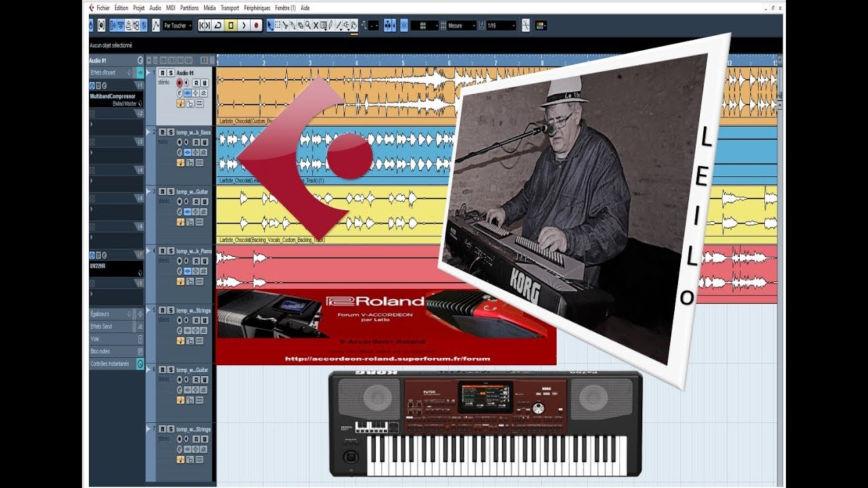The height and width of the screenshot is (488, 868).
Task: Select the Range Selection tool
Action: click(x=277, y=25)
